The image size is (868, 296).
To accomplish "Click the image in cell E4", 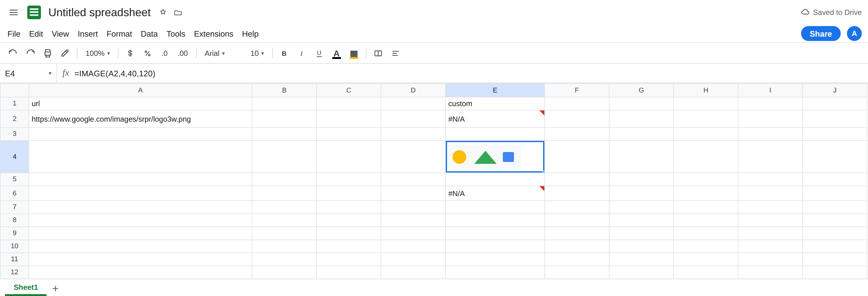I will coord(484,157).
